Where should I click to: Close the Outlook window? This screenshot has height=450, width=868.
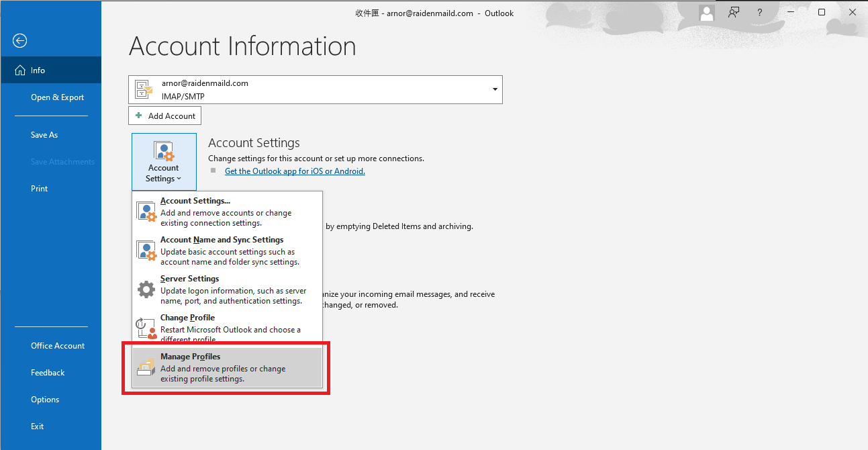pyautogui.click(x=853, y=12)
